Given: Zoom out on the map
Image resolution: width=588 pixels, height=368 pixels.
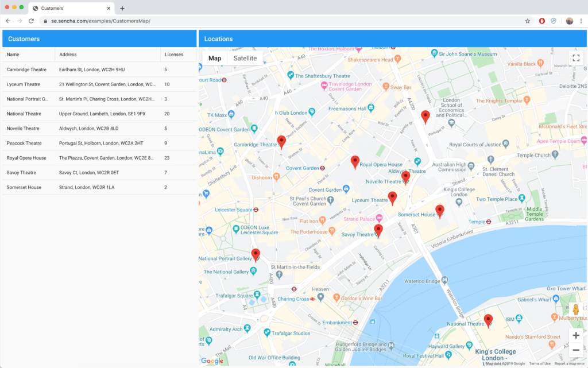Looking at the screenshot, I should coord(576,349).
